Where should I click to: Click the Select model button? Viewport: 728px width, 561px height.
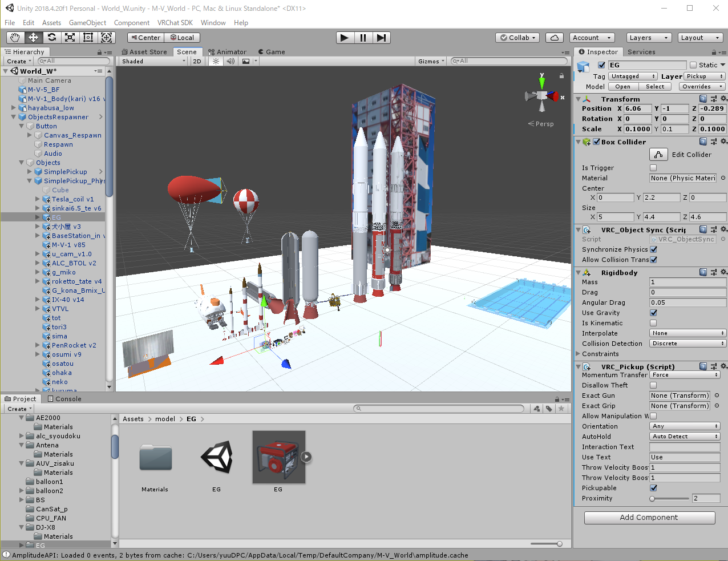coord(655,87)
